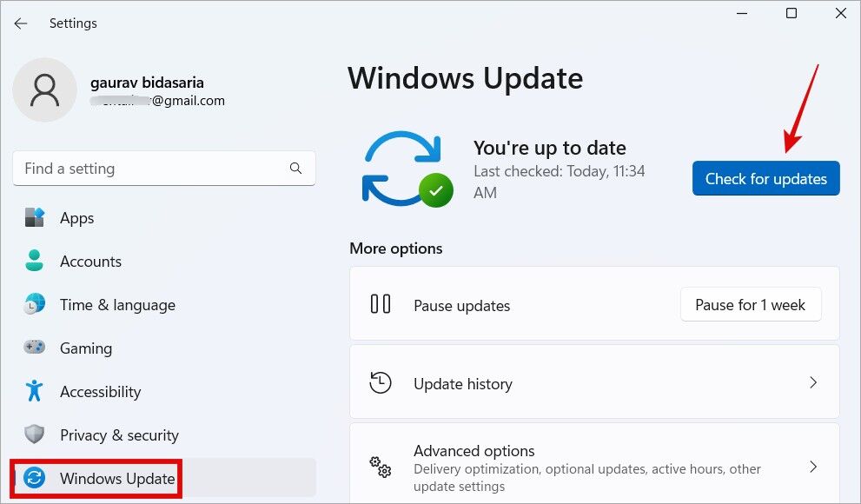Maximize the Settings window
This screenshot has width=861, height=504.
[x=791, y=13]
